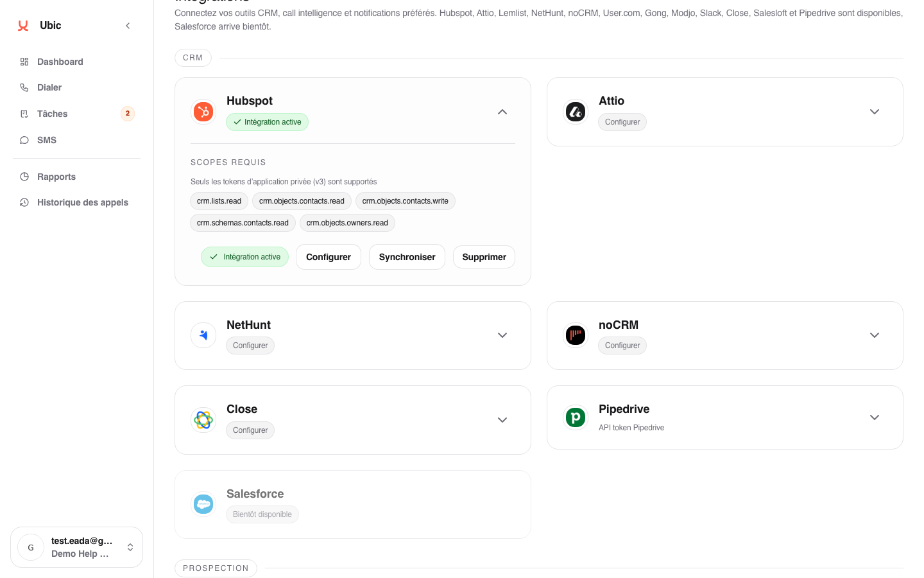Click the Pipedrive card title
The image size is (924, 578).
click(624, 409)
